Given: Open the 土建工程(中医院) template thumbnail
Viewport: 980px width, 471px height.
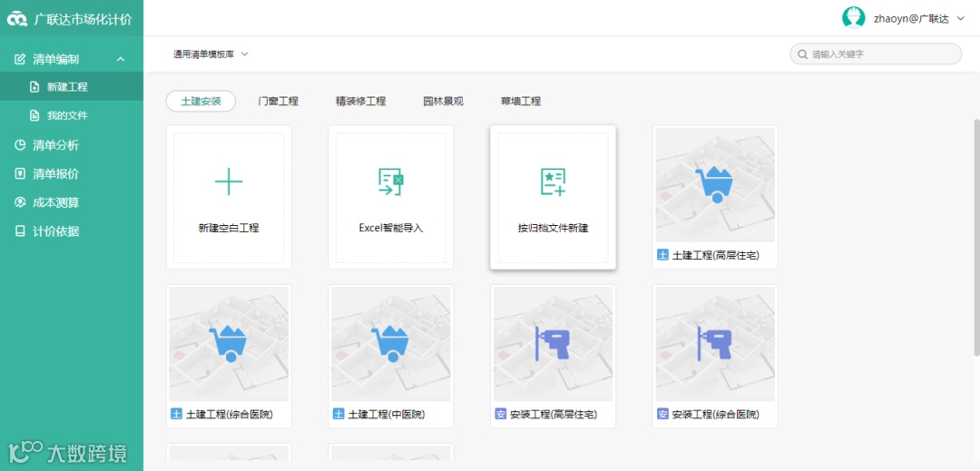Looking at the screenshot, I should tap(390, 344).
